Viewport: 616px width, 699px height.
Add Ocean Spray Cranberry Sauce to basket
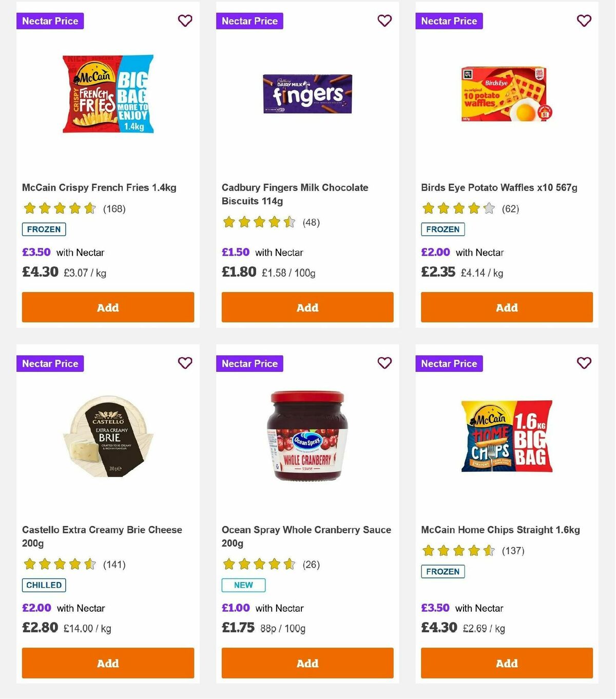(x=307, y=663)
